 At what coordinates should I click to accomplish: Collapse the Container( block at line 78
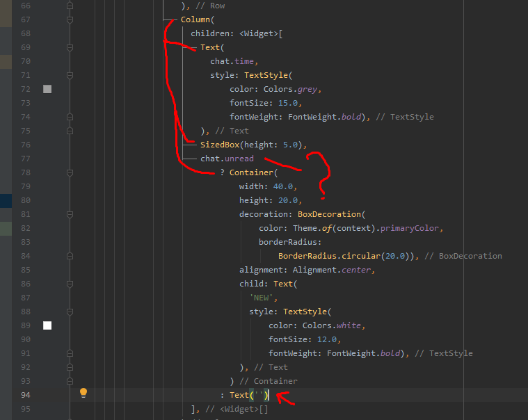(x=70, y=172)
